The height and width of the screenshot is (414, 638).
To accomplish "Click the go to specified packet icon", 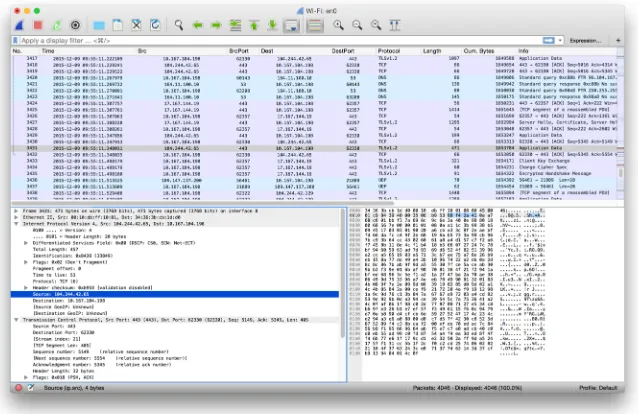I will 235,25.
